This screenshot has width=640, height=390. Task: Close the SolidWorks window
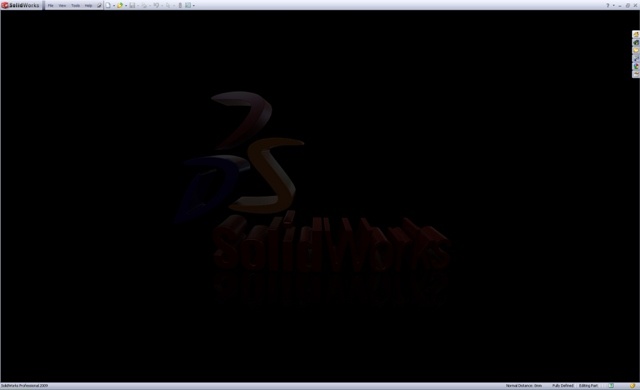(x=635, y=6)
